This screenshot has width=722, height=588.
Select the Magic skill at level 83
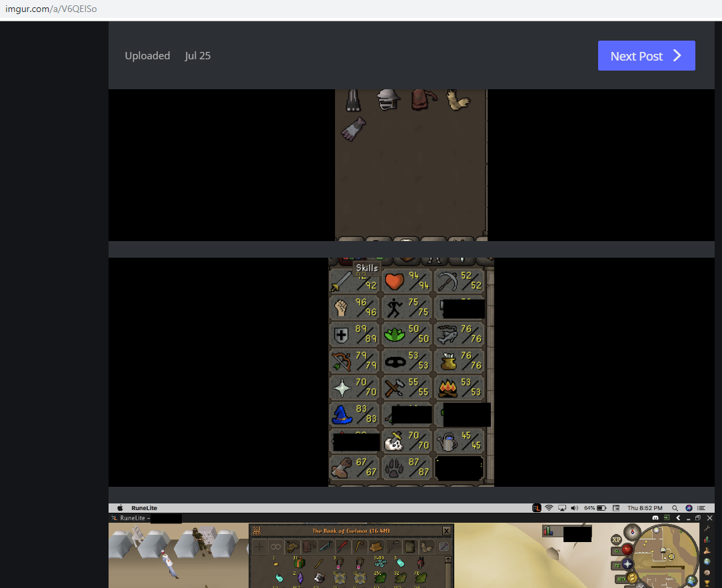[354, 414]
